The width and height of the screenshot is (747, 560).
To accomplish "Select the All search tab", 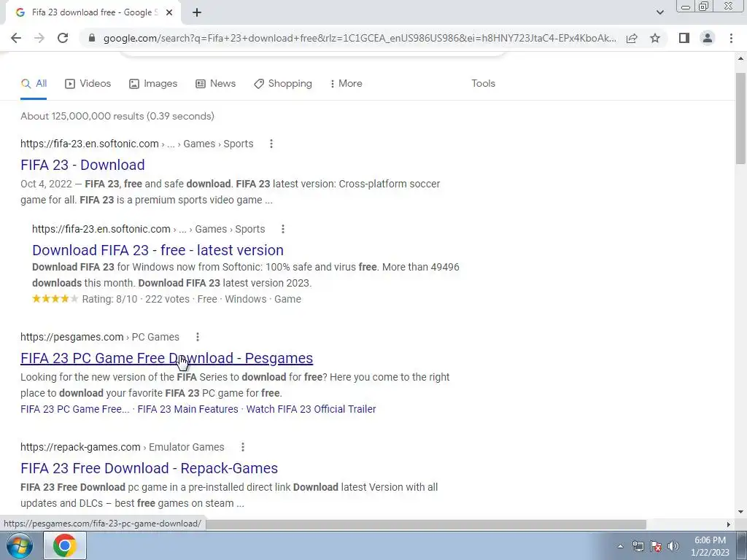I will click(34, 84).
